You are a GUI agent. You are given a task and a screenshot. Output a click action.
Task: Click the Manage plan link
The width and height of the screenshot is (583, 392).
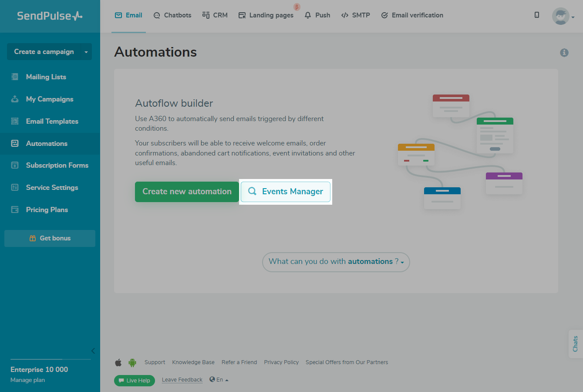(x=27, y=380)
